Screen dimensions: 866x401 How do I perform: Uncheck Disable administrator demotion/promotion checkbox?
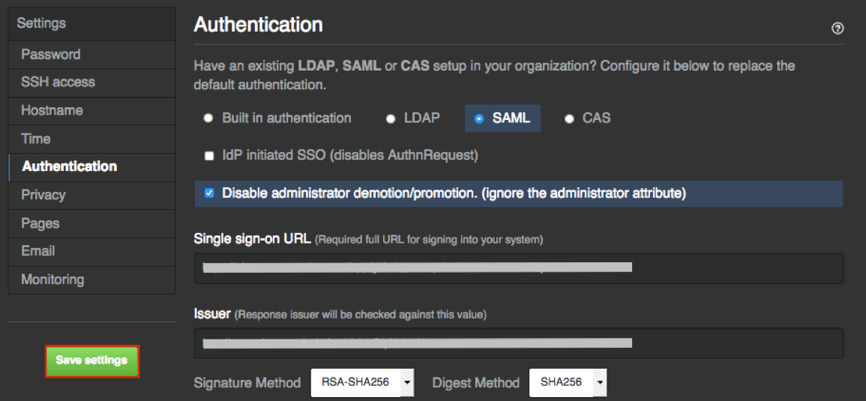coord(209,193)
